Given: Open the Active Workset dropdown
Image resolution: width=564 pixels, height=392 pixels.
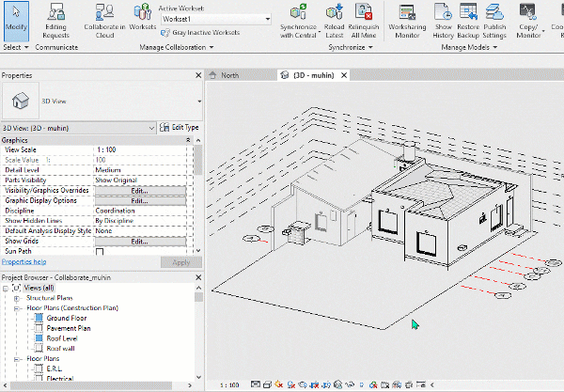Looking at the screenshot, I should click(x=268, y=19).
